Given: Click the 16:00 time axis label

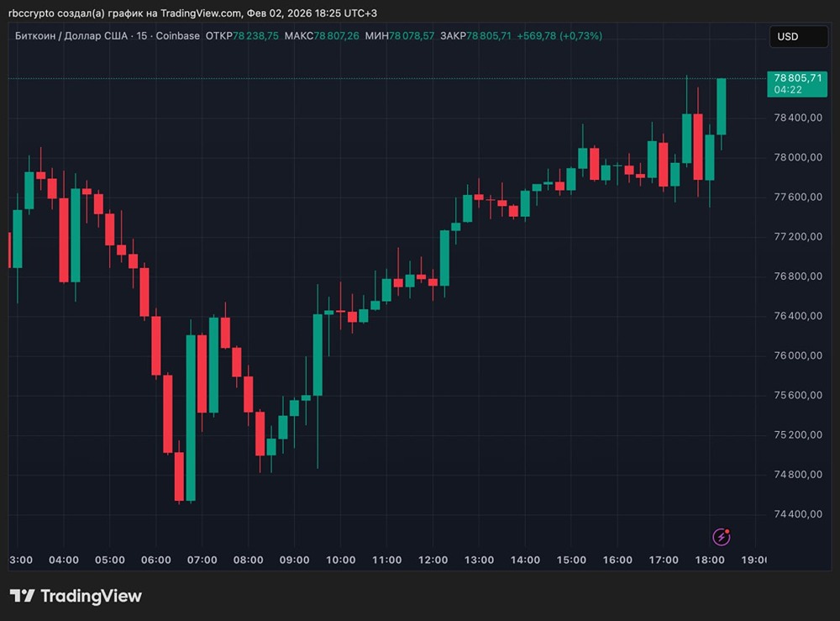Looking at the screenshot, I should point(617,560).
